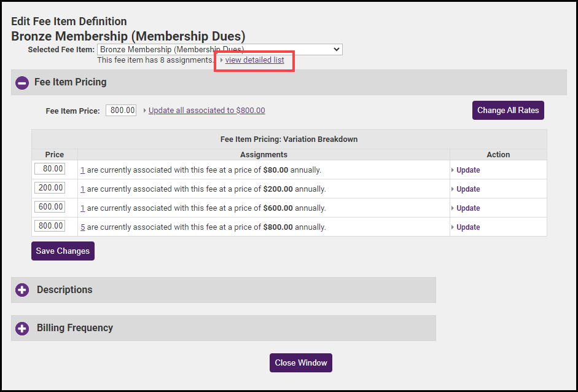Update the $800.00 price row
The height and width of the screenshot is (392, 578).
pos(468,227)
